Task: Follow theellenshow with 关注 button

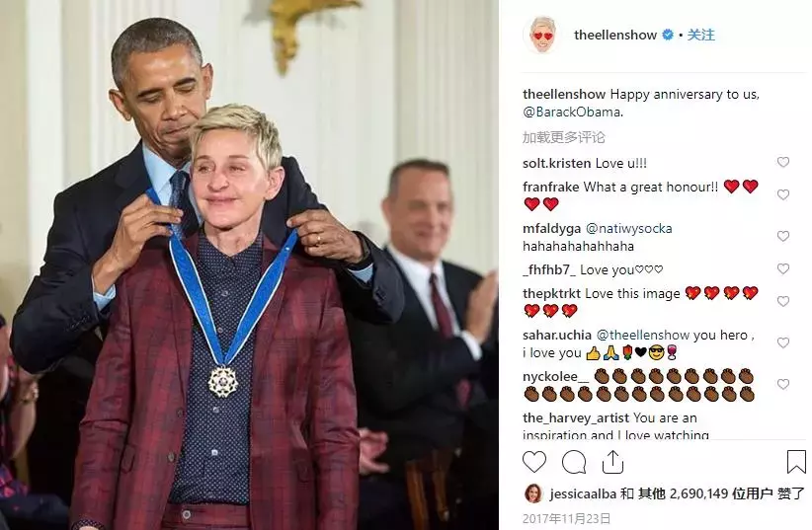Action: pos(700,35)
